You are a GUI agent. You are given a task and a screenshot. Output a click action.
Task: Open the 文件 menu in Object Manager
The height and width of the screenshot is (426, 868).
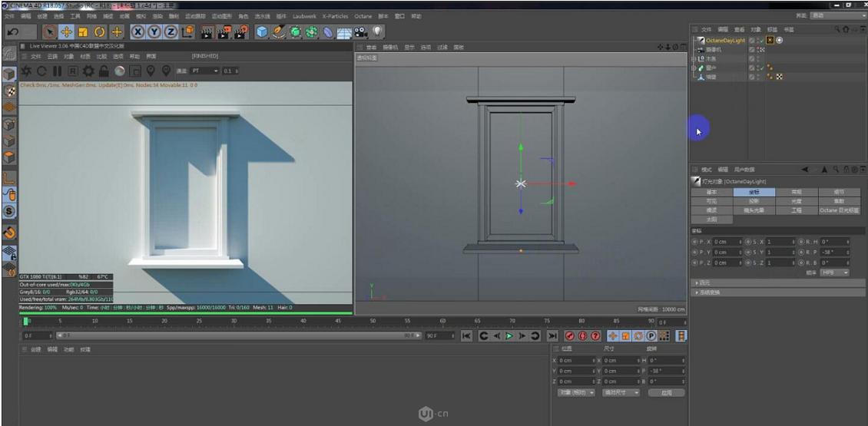707,29
